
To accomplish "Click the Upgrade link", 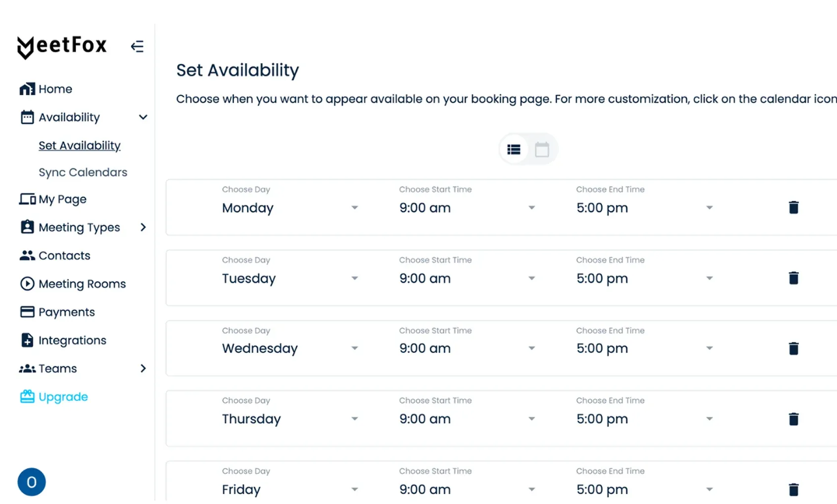I will [x=63, y=397].
